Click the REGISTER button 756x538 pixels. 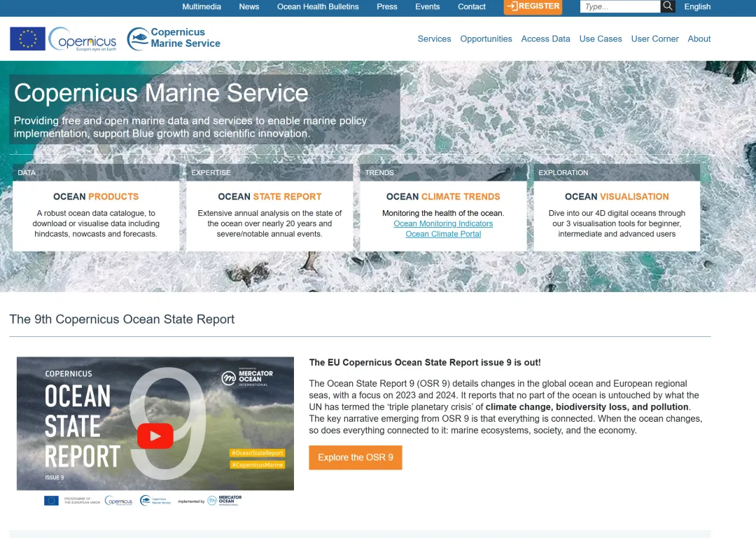tap(533, 7)
